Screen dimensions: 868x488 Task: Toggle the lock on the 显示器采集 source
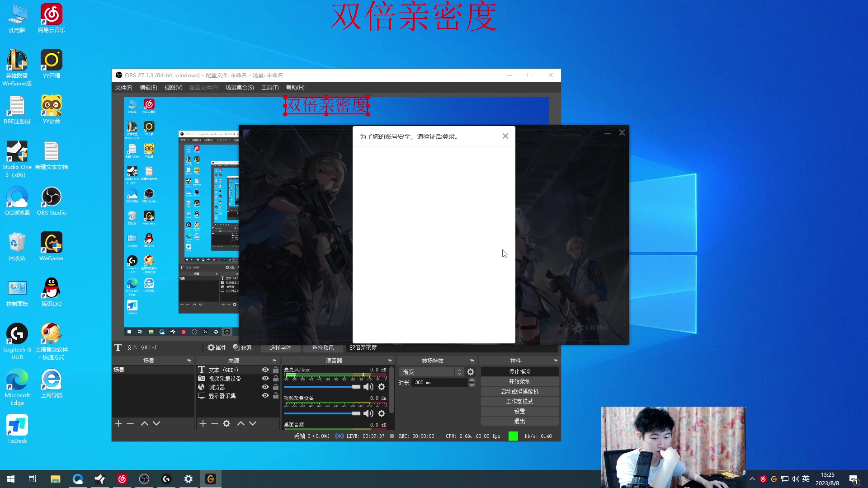276,396
